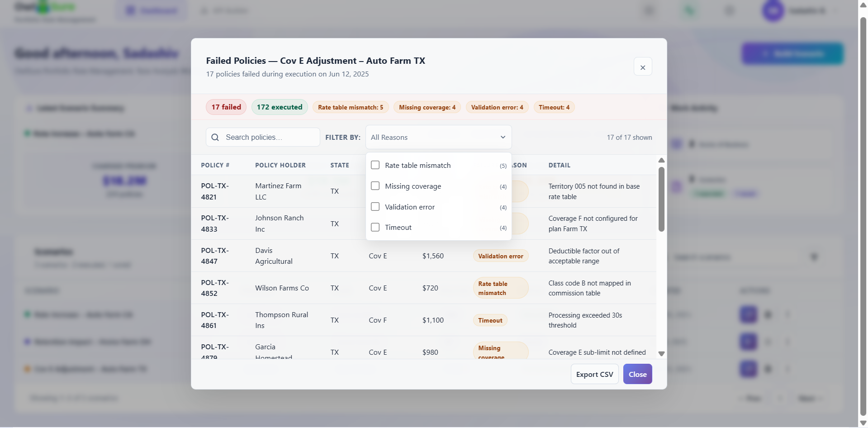Export failed policies as CSV
The width and height of the screenshot is (868, 428).
pyautogui.click(x=594, y=374)
